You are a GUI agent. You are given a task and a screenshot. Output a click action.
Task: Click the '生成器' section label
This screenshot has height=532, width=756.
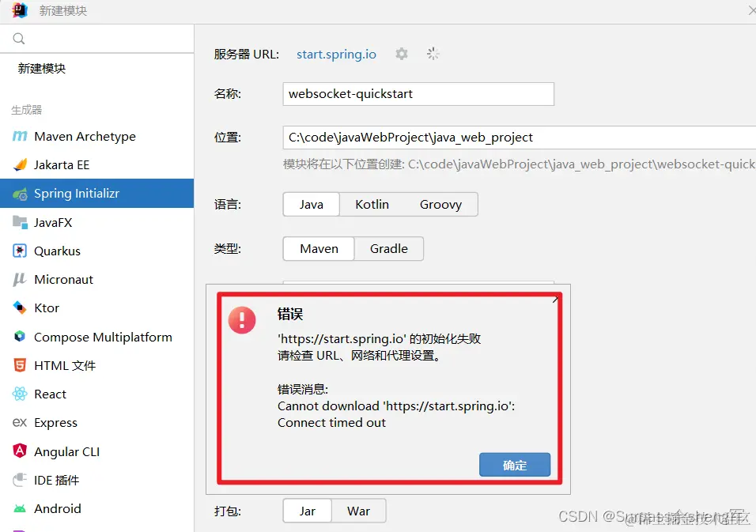(x=27, y=110)
